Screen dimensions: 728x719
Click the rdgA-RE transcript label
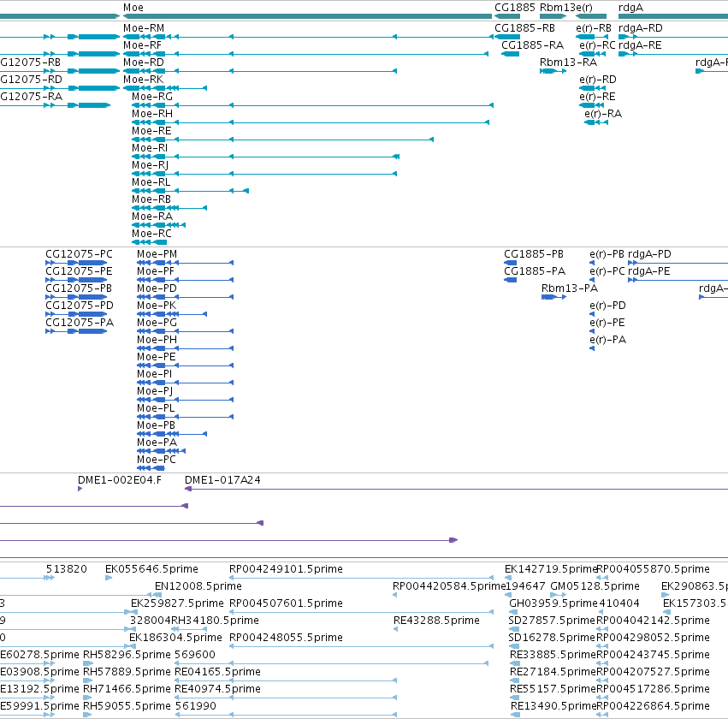[x=640, y=45]
